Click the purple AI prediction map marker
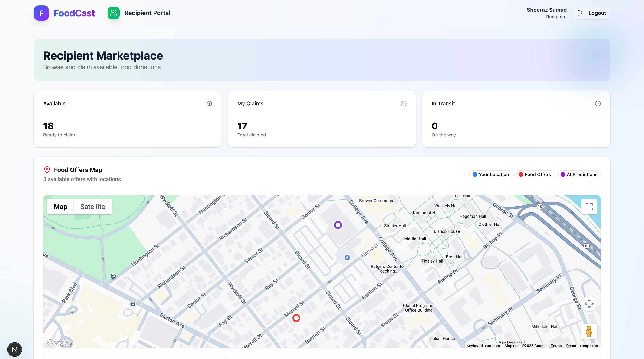The height and width of the screenshot is (359, 644). click(x=338, y=225)
